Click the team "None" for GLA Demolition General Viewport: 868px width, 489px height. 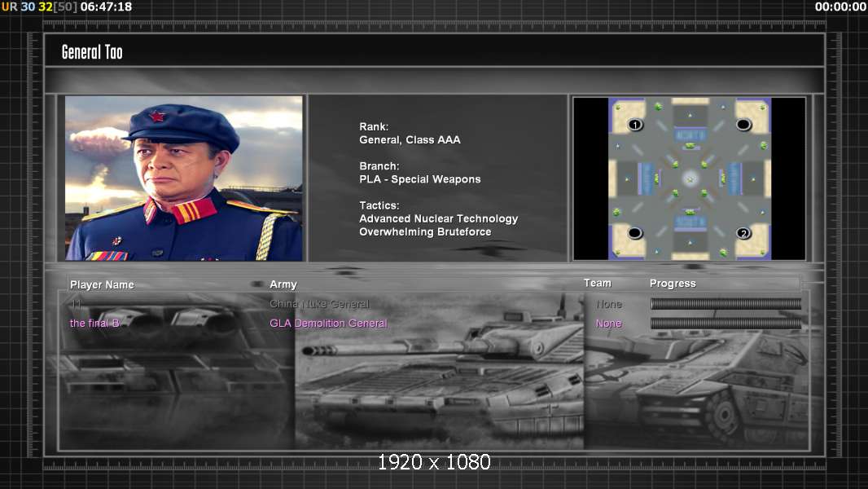tap(609, 324)
